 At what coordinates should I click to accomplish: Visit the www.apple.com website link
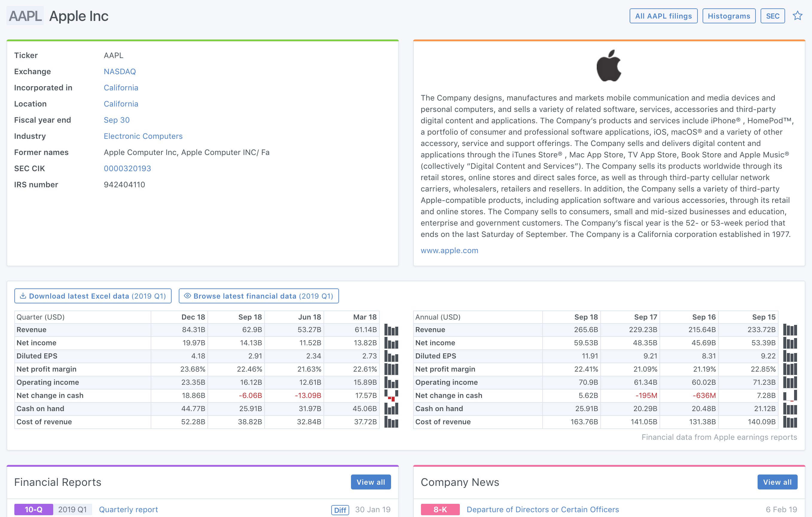click(449, 250)
